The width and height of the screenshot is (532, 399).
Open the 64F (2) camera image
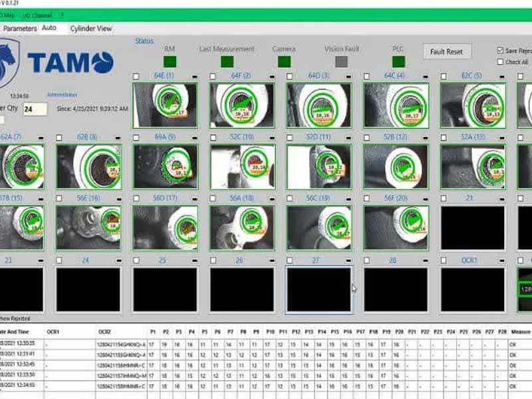point(242,106)
